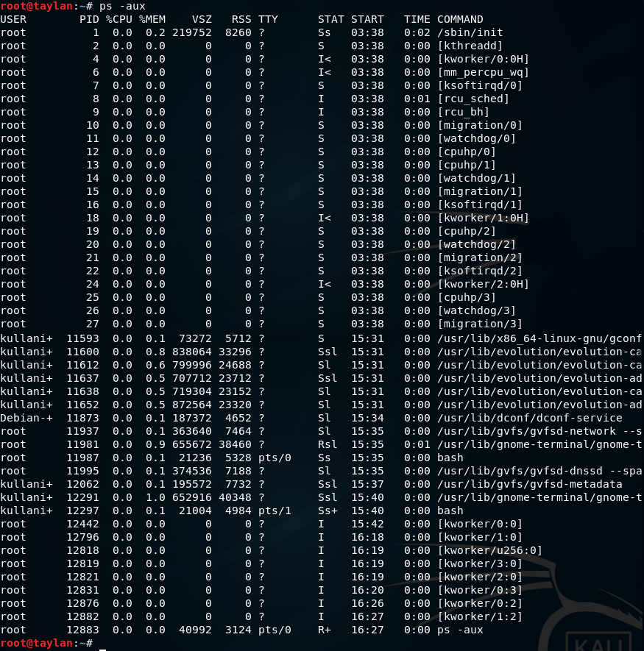Viewport: 644px width, 651px height.
Task: Click the VSZ column header
Action: click(202, 20)
